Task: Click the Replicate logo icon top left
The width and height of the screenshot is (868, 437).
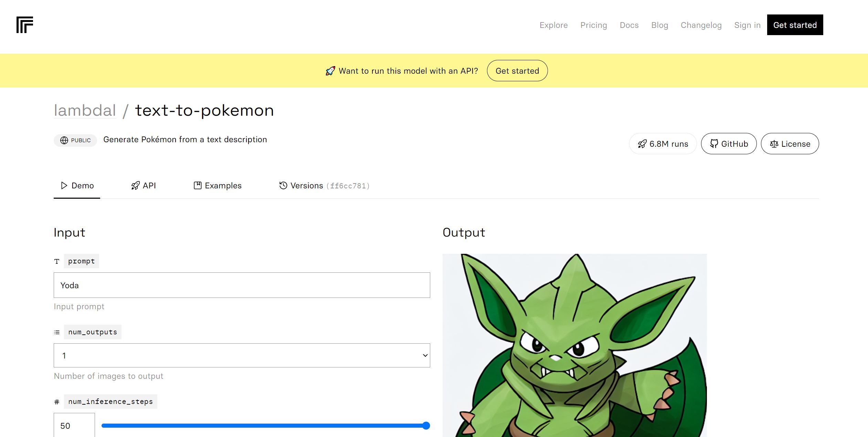Action: tap(24, 24)
